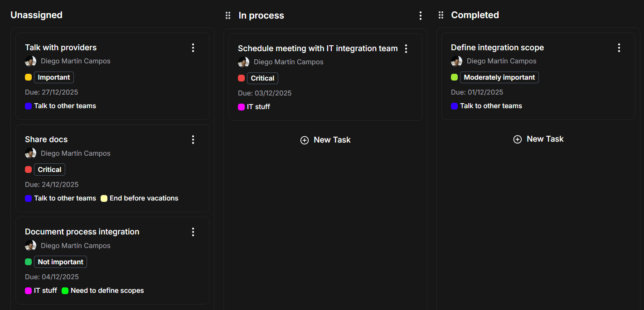This screenshot has width=644, height=310.
Task: Add New Task in Completed column
Action: (538, 139)
